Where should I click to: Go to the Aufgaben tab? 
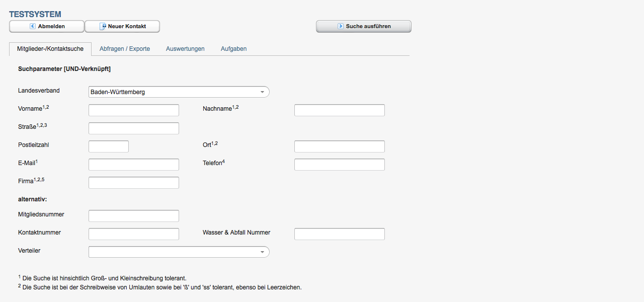point(233,49)
